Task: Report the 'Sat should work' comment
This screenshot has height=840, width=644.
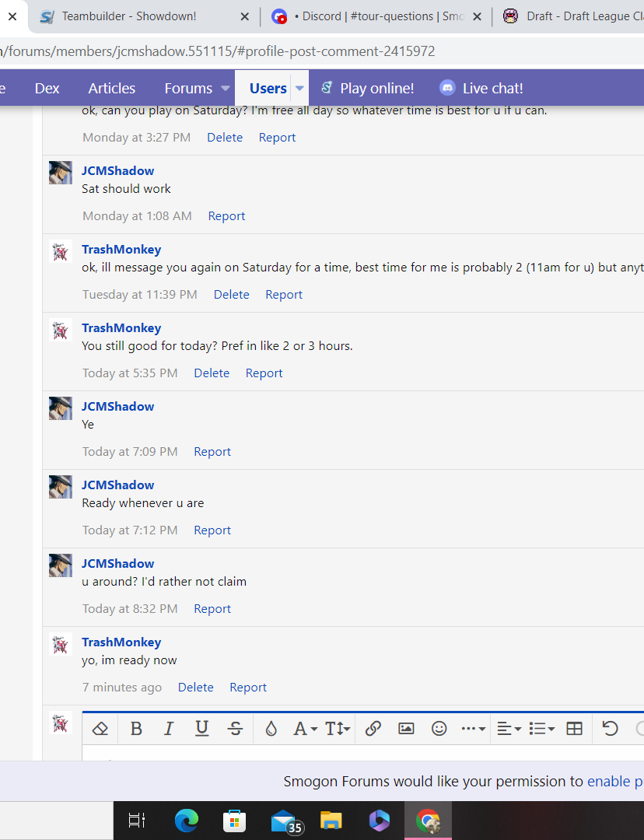Action: 226,216
